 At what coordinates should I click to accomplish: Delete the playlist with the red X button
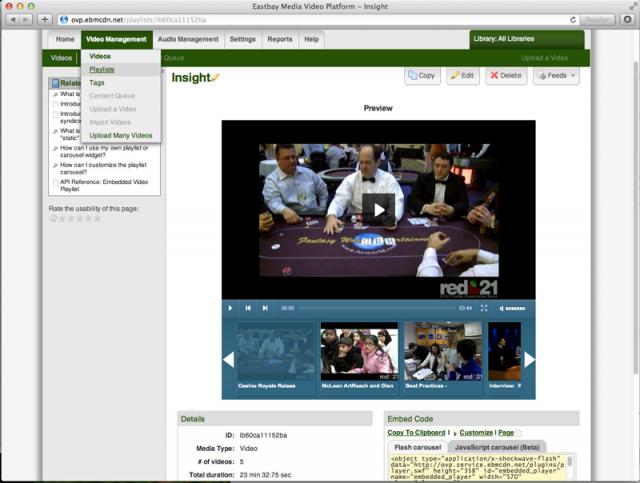[506, 76]
